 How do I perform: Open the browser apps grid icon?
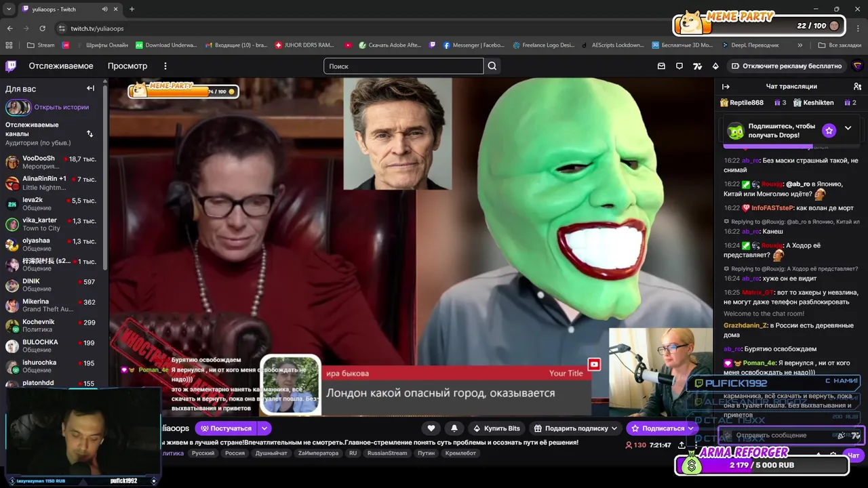[9, 45]
